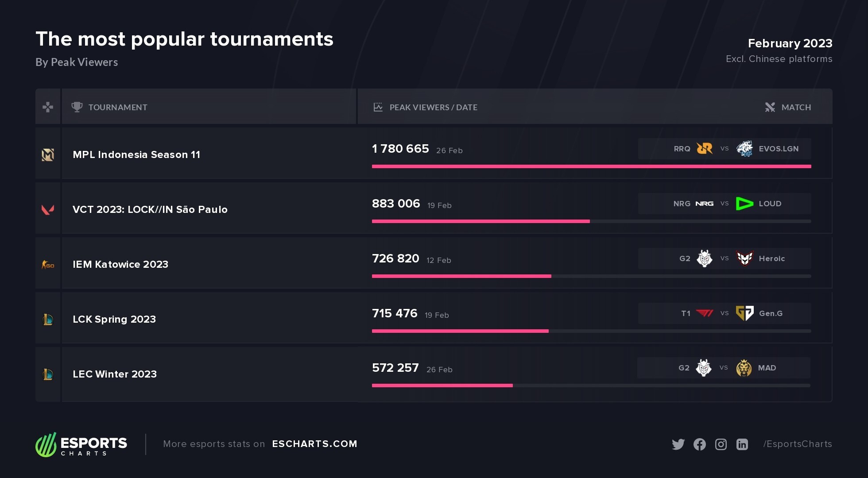Select the LCK Spring 2023 row title
Viewport: 868px width, 478px height.
tap(114, 319)
